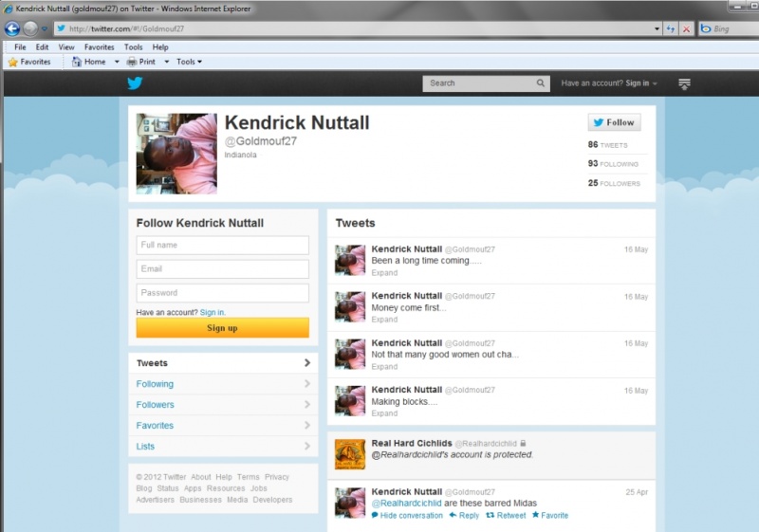Click the compose tweet icon in header

coord(684,83)
